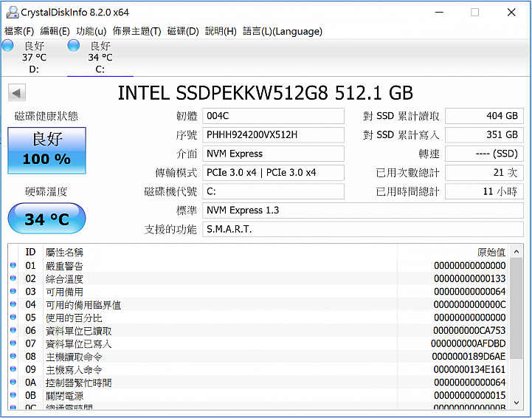
Task: Click the blue status orb for disk C:
Action: (x=73, y=46)
